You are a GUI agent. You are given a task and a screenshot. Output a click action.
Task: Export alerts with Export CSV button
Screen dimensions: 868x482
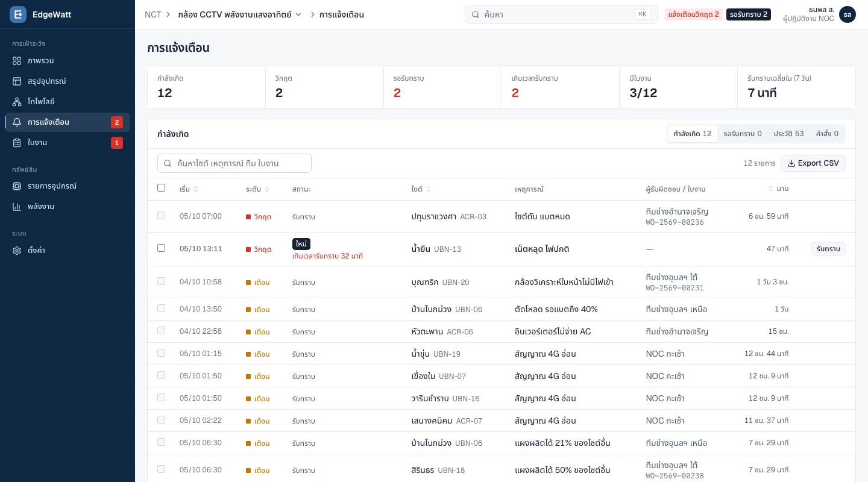tap(813, 163)
